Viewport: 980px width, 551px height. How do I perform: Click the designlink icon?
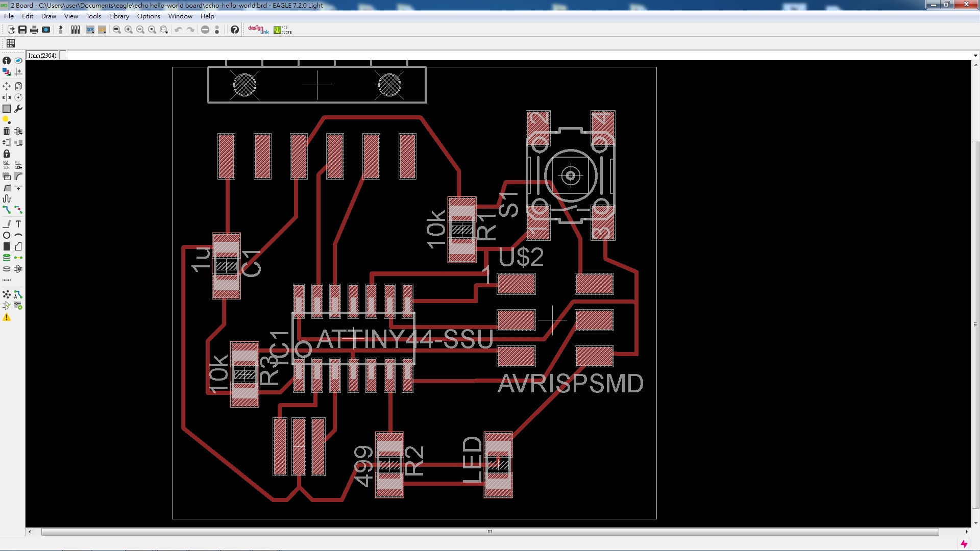(x=258, y=30)
